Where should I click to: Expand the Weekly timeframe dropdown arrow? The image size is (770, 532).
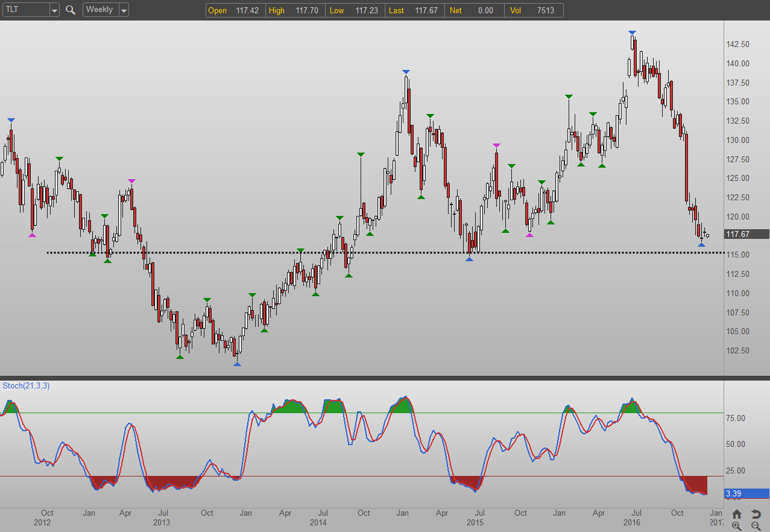(x=123, y=10)
